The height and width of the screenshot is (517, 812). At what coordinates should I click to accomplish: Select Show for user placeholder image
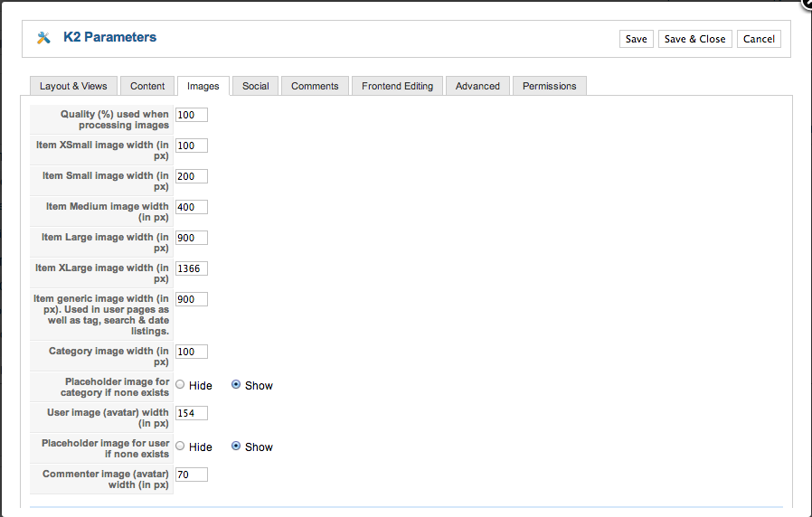(x=236, y=446)
